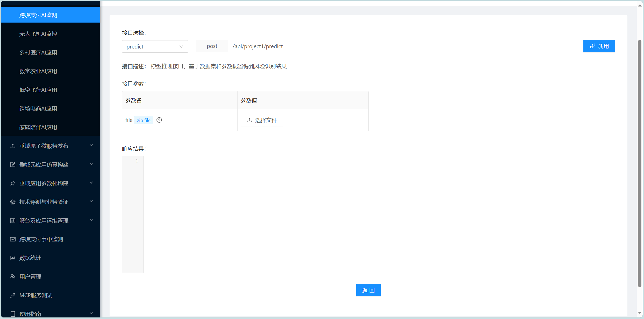Image resolution: width=644 pixels, height=319 pixels.
Task: Click the control icon beside 服务及应用运维管理
Action: click(x=13, y=221)
